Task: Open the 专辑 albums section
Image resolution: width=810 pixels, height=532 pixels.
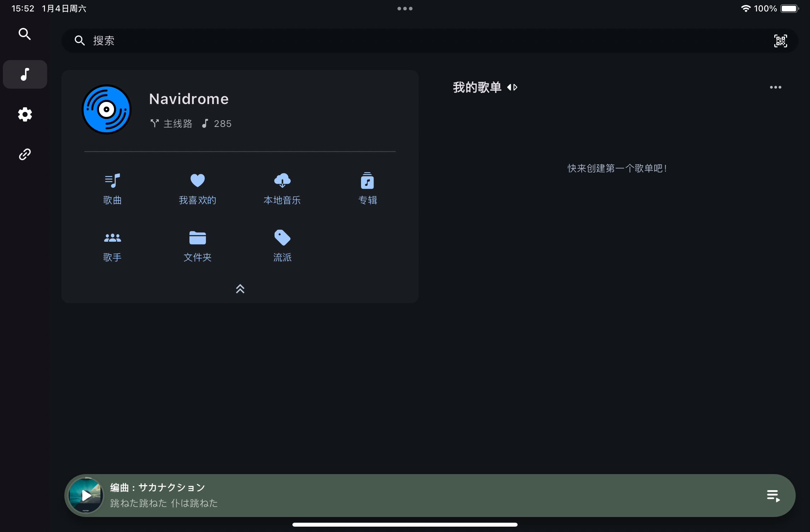Action: point(367,188)
